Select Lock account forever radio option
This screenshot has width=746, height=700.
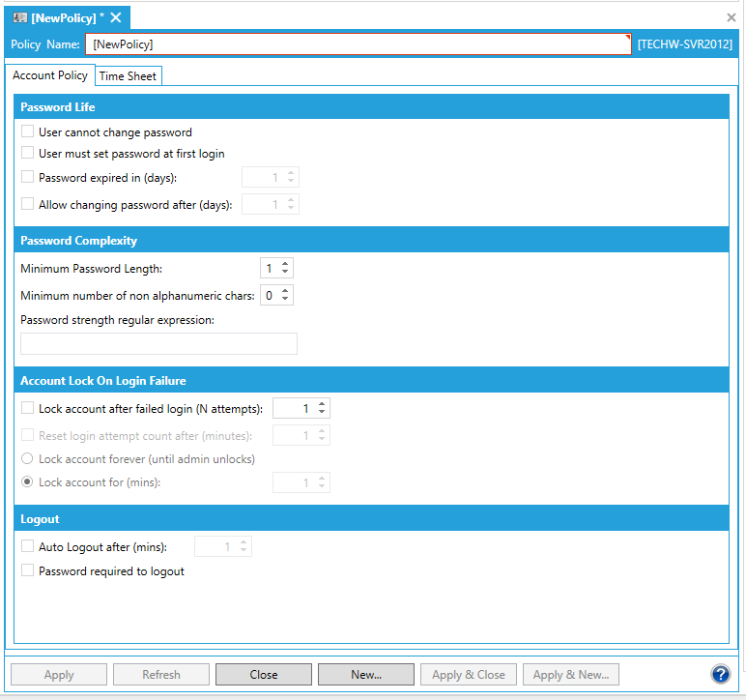tap(28, 458)
